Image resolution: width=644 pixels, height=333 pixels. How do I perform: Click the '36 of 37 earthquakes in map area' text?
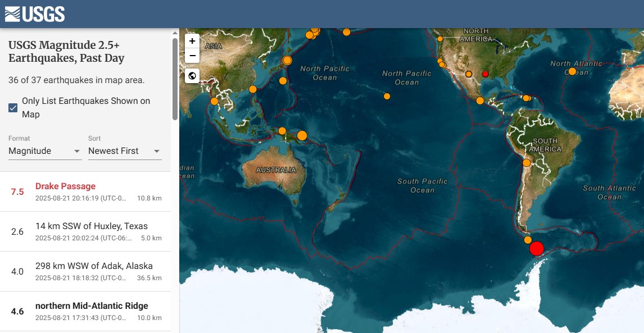[x=76, y=80]
